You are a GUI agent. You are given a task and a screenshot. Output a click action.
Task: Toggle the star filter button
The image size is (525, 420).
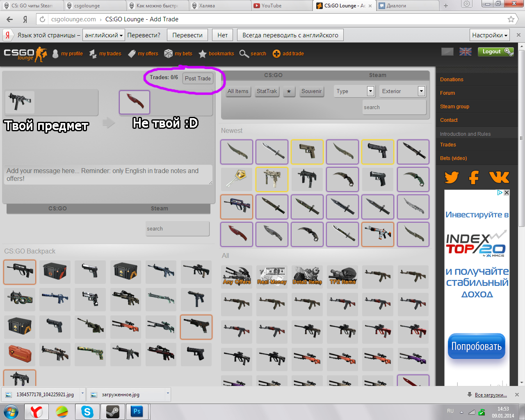[x=289, y=91]
